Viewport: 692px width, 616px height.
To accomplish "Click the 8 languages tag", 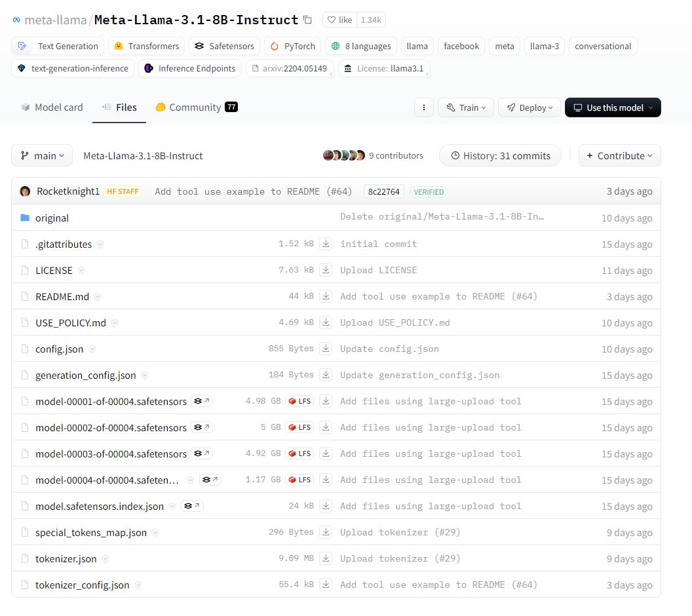I will tap(361, 46).
